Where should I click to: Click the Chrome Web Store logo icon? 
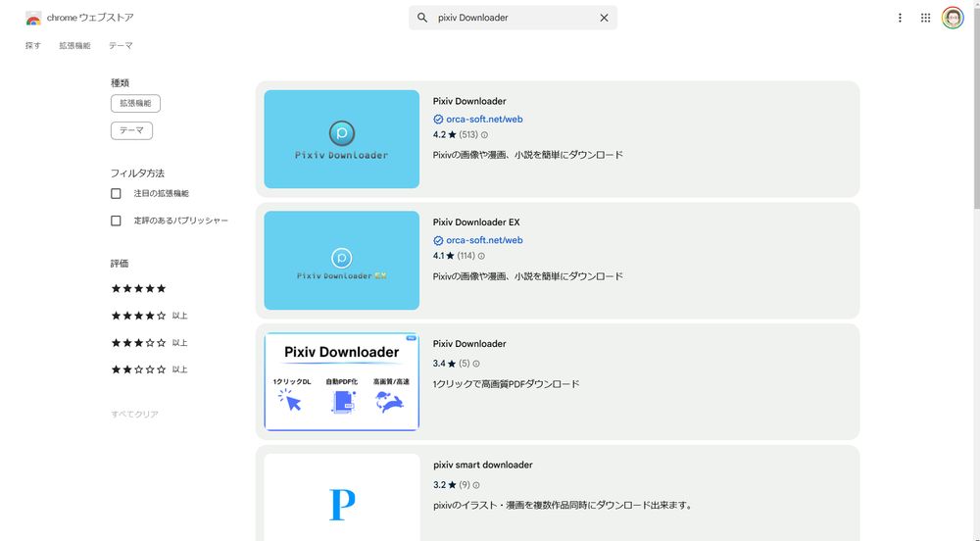pos(33,18)
